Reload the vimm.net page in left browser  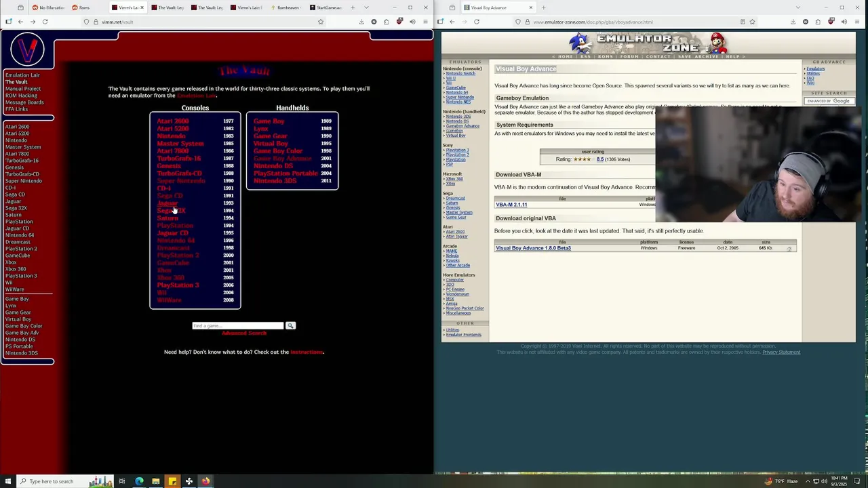tap(45, 22)
